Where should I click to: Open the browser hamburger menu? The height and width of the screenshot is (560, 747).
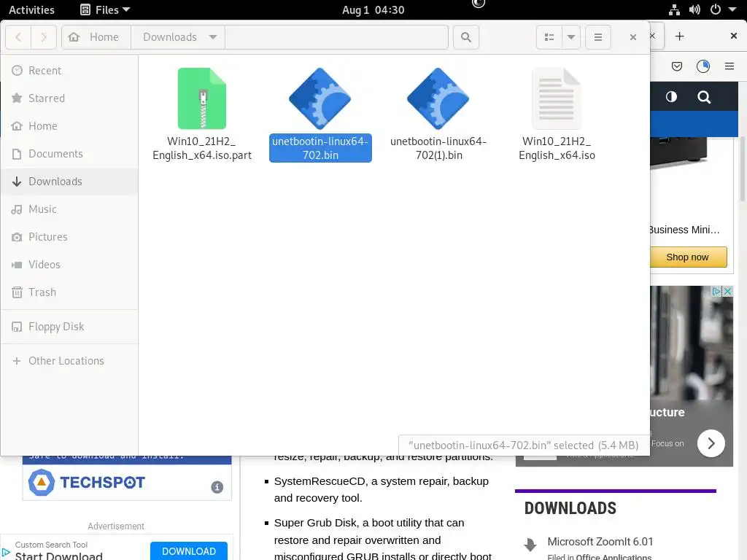pos(729,66)
